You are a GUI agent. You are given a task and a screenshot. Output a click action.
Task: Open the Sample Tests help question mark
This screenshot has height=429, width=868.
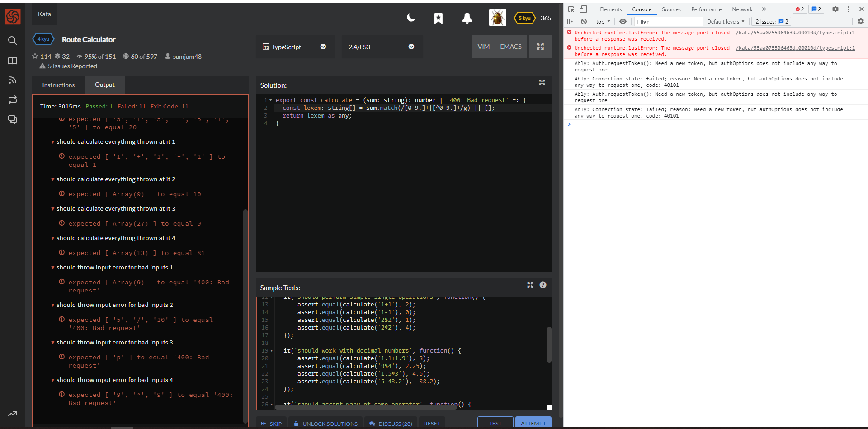(543, 285)
